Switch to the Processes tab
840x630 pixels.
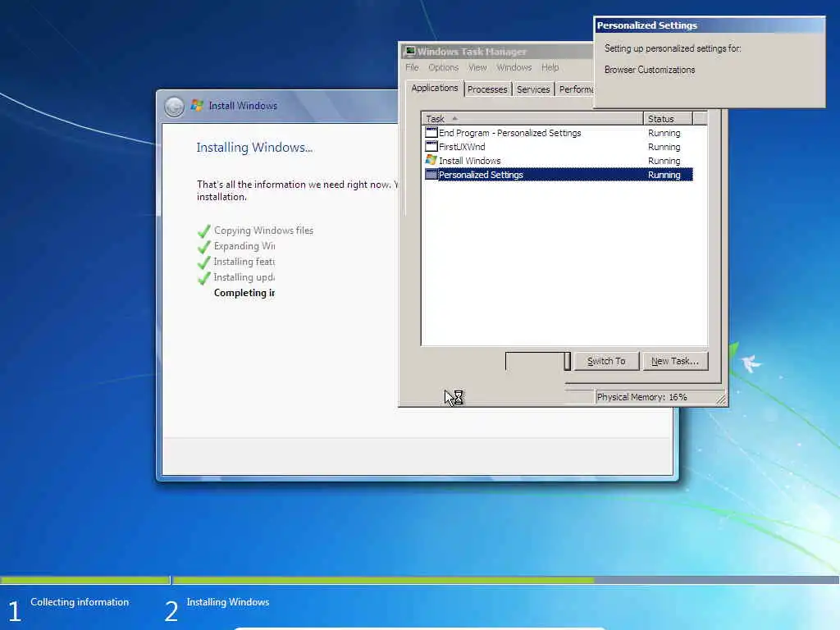click(x=487, y=89)
